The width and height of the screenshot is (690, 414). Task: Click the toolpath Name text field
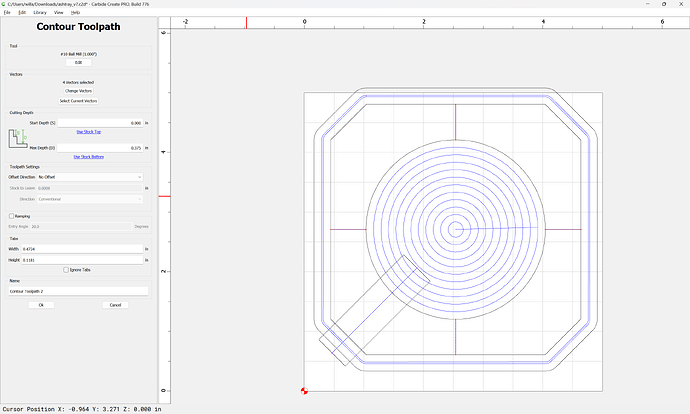click(x=78, y=291)
